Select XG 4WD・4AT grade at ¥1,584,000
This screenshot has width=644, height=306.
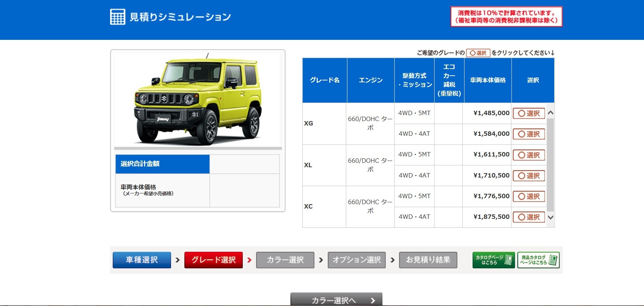529,134
